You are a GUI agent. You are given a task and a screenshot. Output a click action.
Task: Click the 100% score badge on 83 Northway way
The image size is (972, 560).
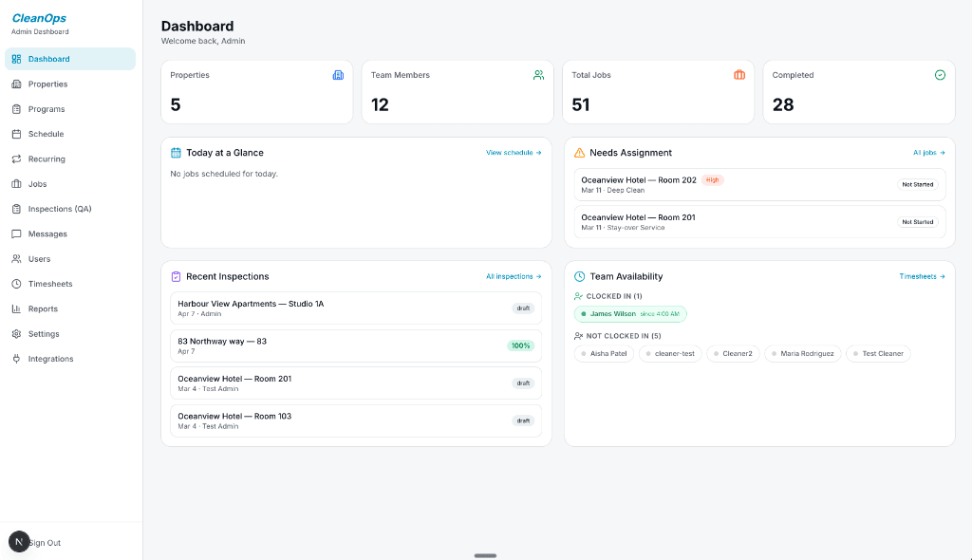tap(520, 345)
